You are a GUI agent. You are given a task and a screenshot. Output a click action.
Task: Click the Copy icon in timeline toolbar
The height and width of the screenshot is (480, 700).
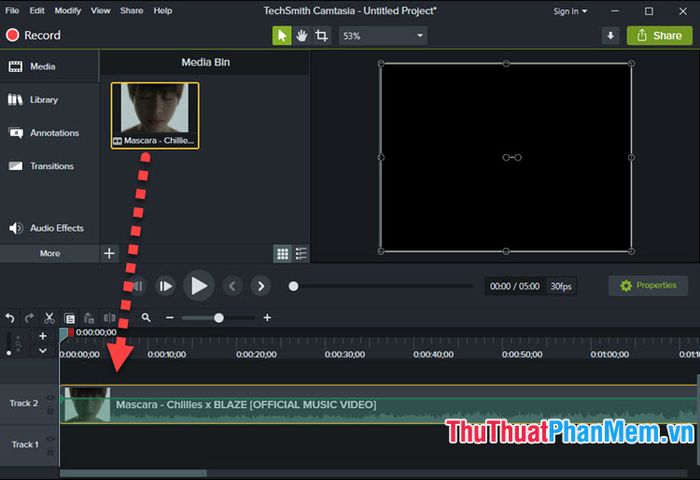tap(69, 318)
